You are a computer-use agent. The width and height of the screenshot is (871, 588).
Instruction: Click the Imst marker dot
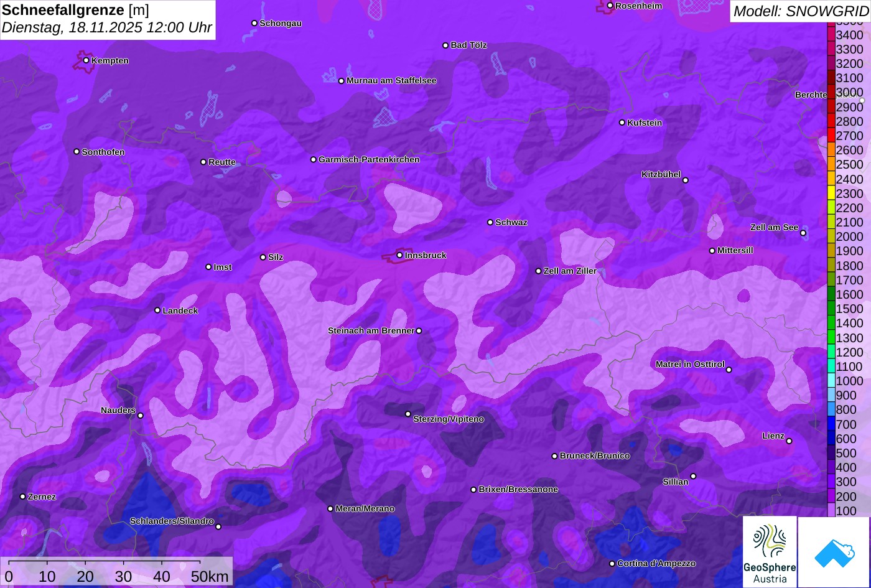pos(208,267)
